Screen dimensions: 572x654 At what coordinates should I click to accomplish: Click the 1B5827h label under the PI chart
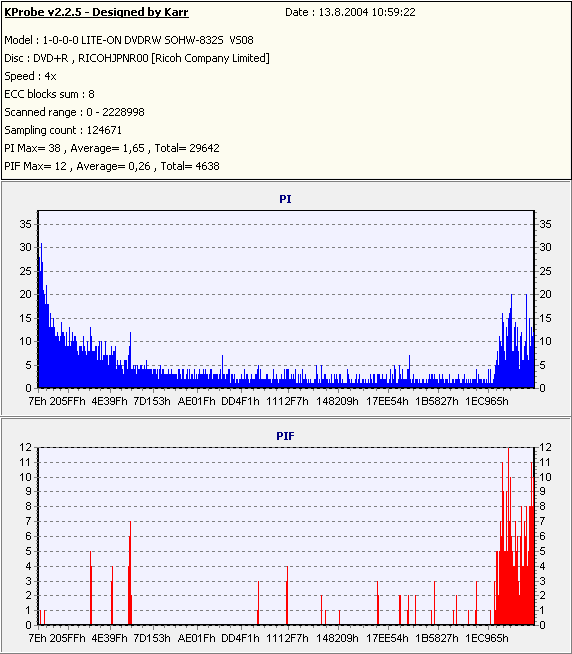437,401
